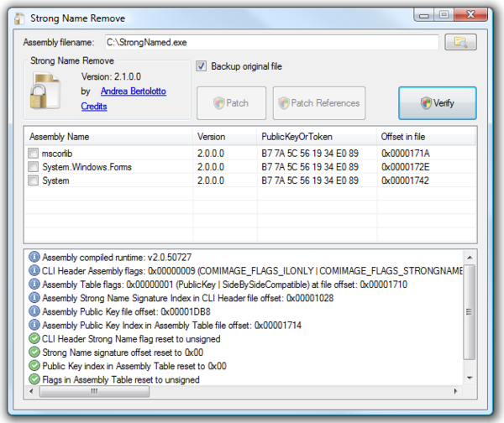Sort by Version column header

point(224,137)
